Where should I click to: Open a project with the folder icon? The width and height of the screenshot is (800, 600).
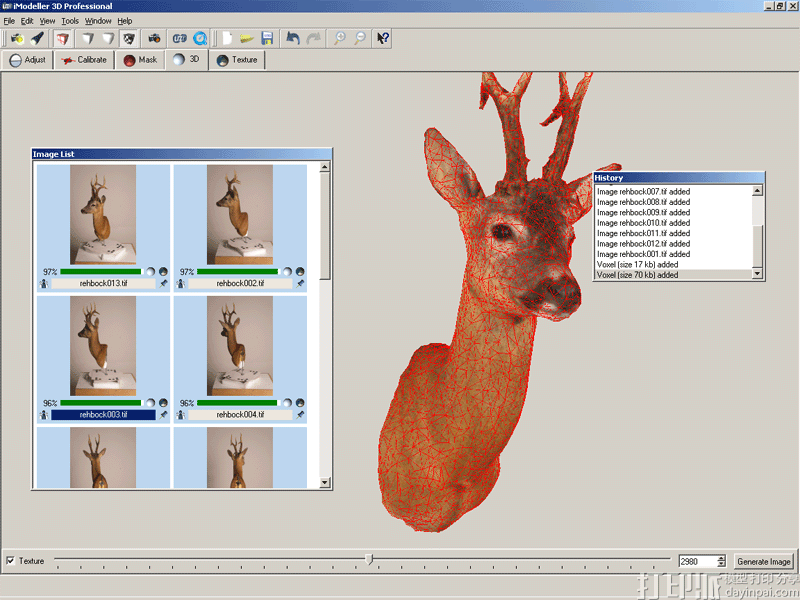(247, 38)
